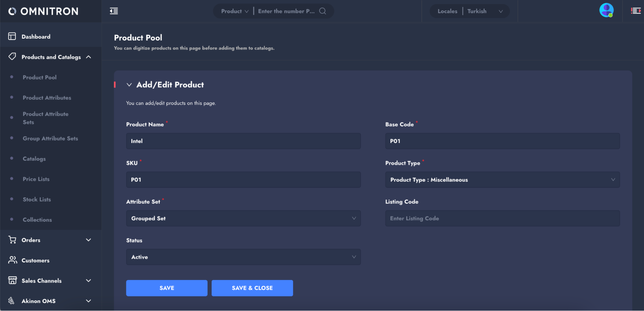Collapse the Add/Edit Product section
644x311 pixels.
pos(129,85)
